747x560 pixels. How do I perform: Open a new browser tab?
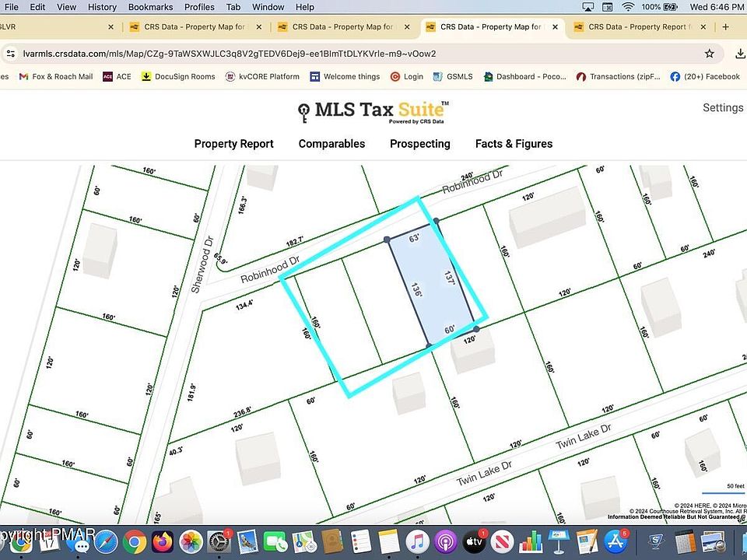[725, 26]
